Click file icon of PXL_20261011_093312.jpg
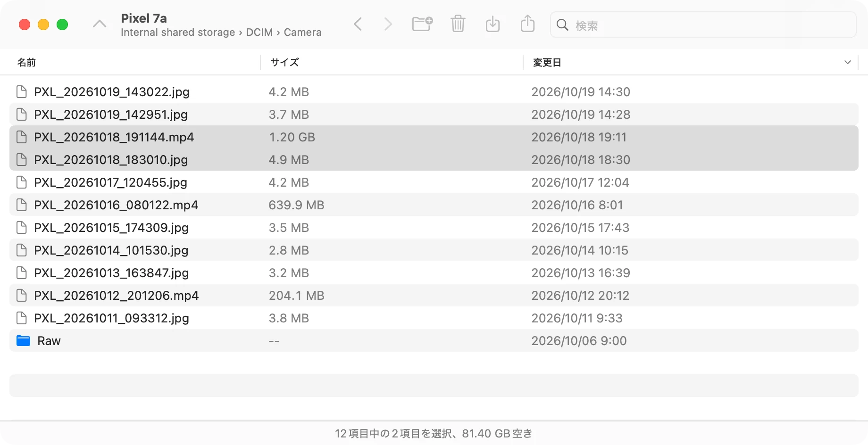This screenshot has width=868, height=445. (x=21, y=318)
